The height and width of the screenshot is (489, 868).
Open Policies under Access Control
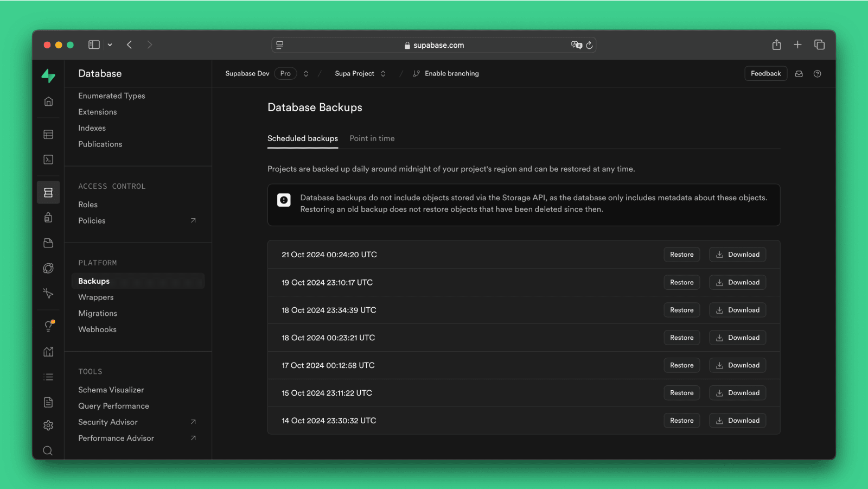click(92, 220)
